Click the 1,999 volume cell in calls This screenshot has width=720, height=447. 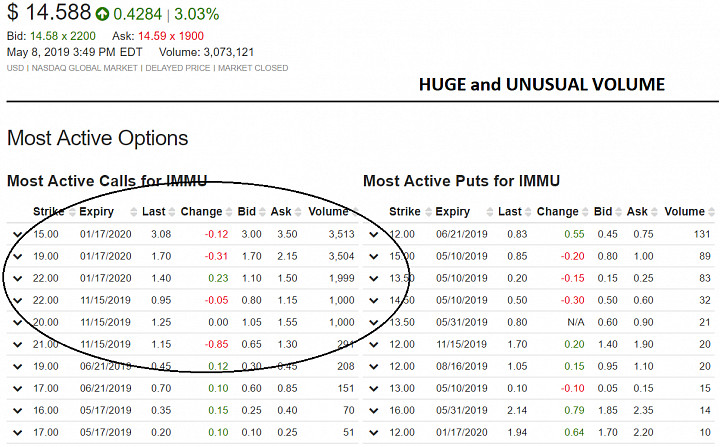[x=342, y=279]
